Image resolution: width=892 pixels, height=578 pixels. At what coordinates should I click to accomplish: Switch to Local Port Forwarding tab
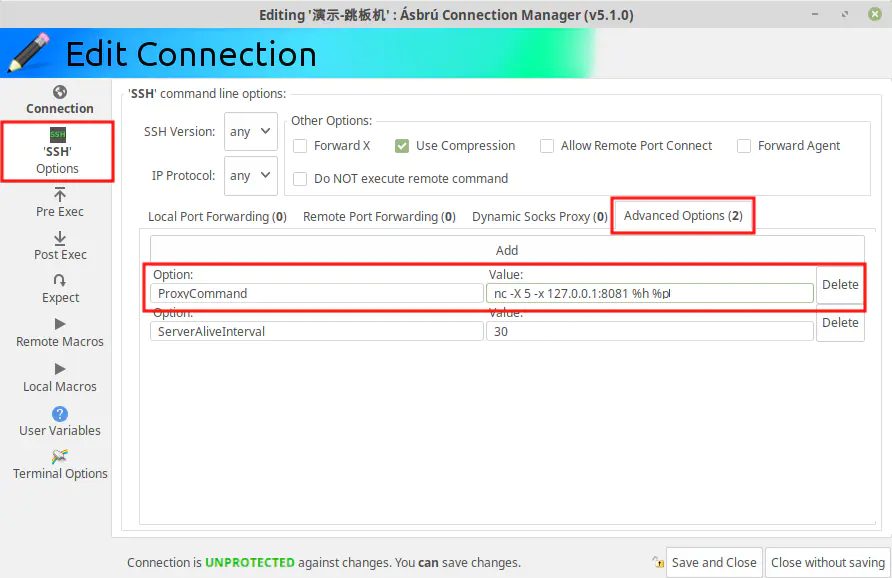tap(217, 217)
